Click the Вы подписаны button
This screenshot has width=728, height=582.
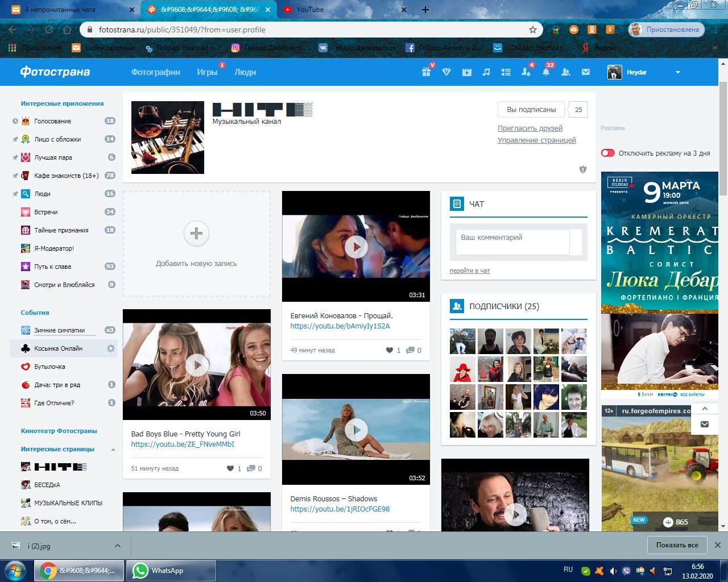(x=531, y=110)
